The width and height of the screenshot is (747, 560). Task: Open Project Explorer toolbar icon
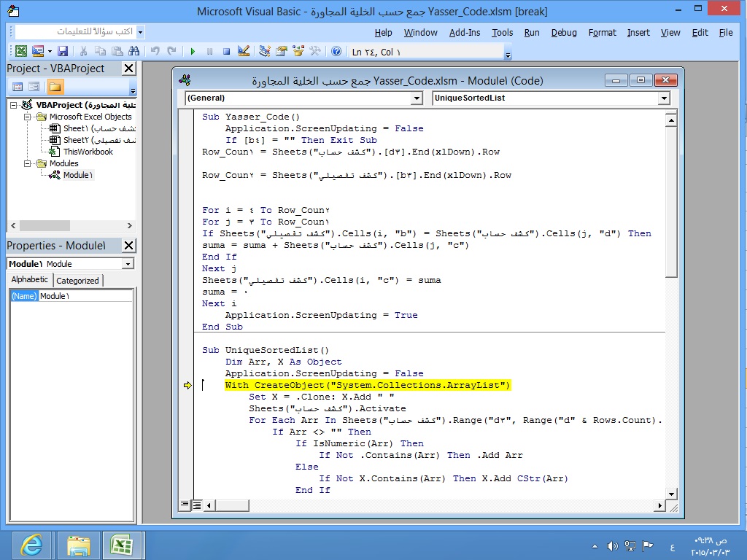(x=264, y=52)
